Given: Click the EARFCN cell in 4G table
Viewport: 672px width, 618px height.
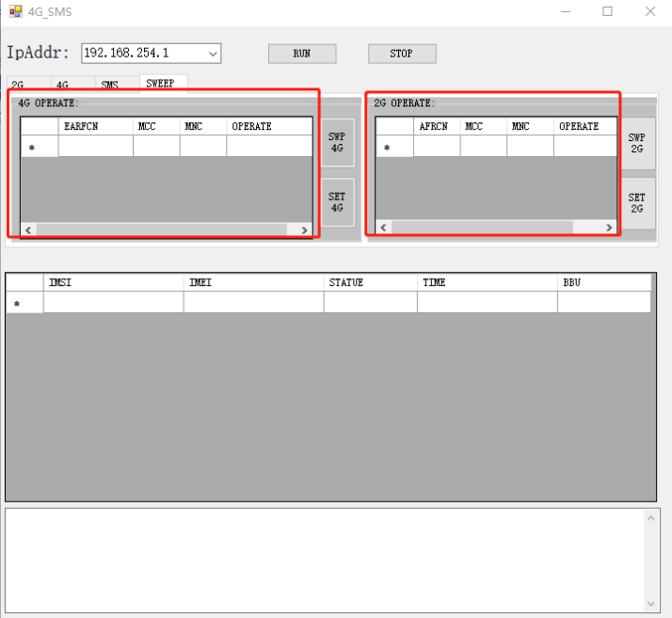Looking at the screenshot, I should coord(95,147).
